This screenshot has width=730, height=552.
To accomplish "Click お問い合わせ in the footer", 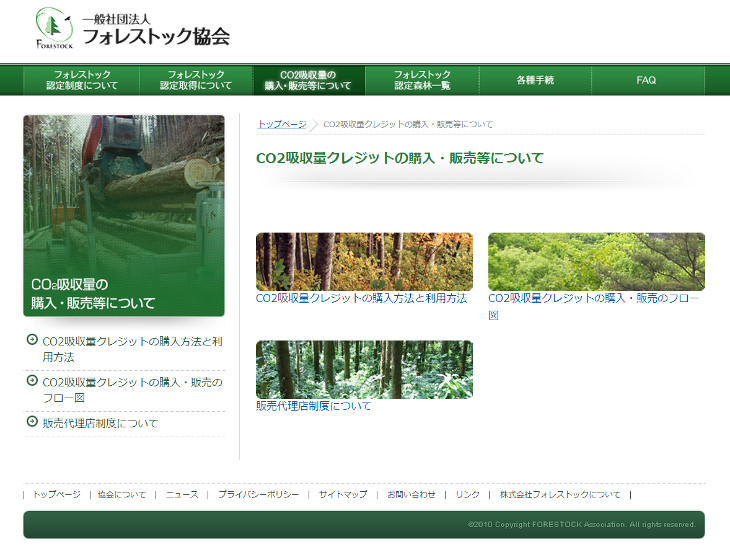I will click(x=411, y=495).
